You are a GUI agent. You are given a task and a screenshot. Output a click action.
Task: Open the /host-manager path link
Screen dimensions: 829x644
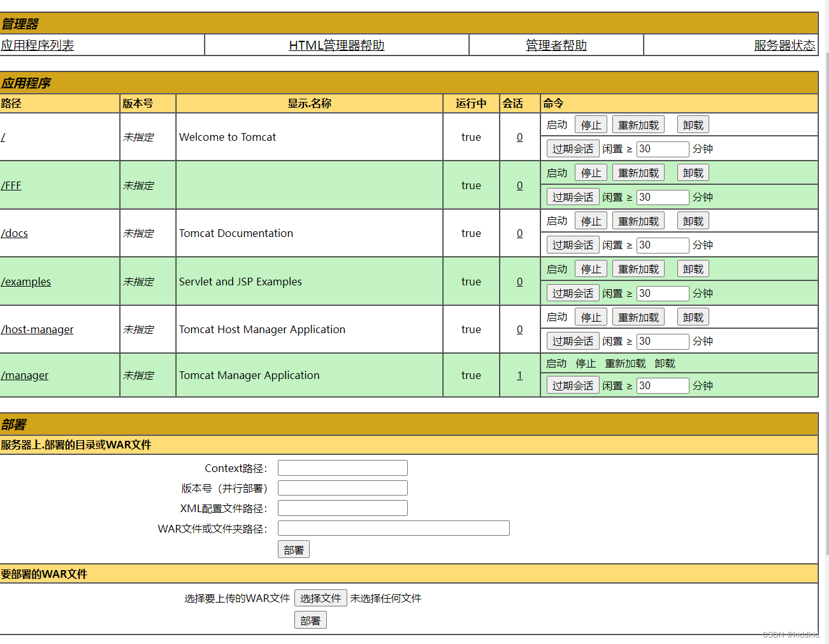tap(37, 329)
